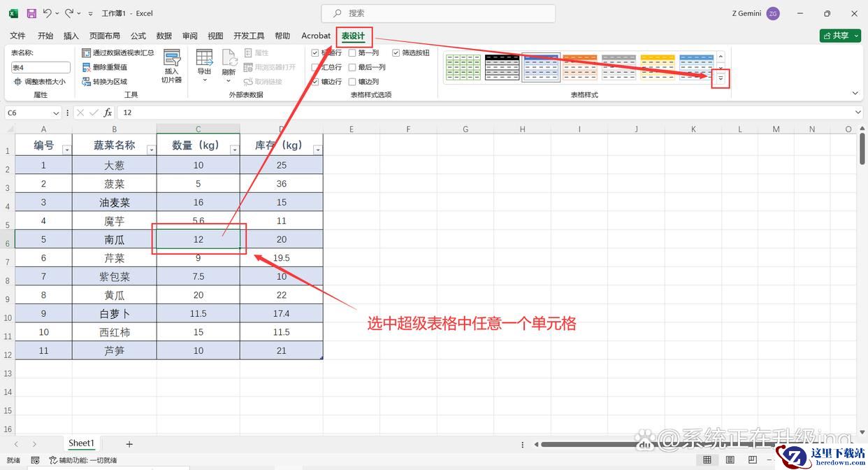Click the Insert Slicer (插入切片器) icon

pyautogui.click(x=171, y=59)
